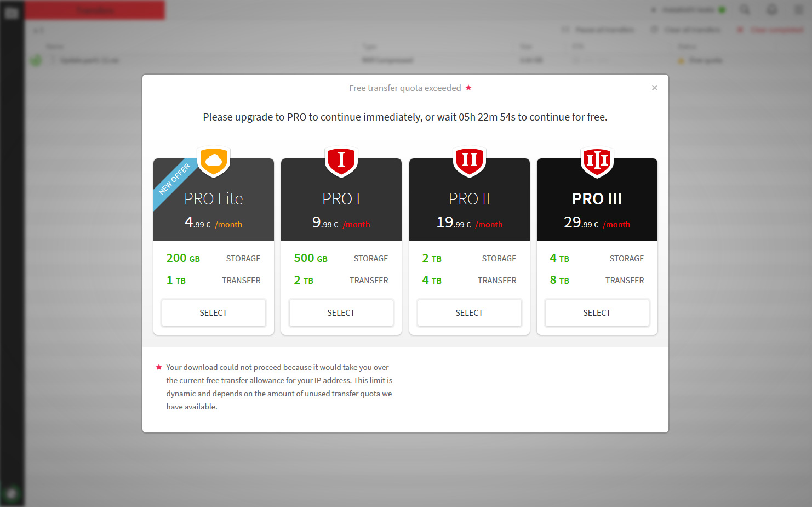The height and width of the screenshot is (507, 812).
Task: Click the NEW OFFER ribbon
Action: 174,179
